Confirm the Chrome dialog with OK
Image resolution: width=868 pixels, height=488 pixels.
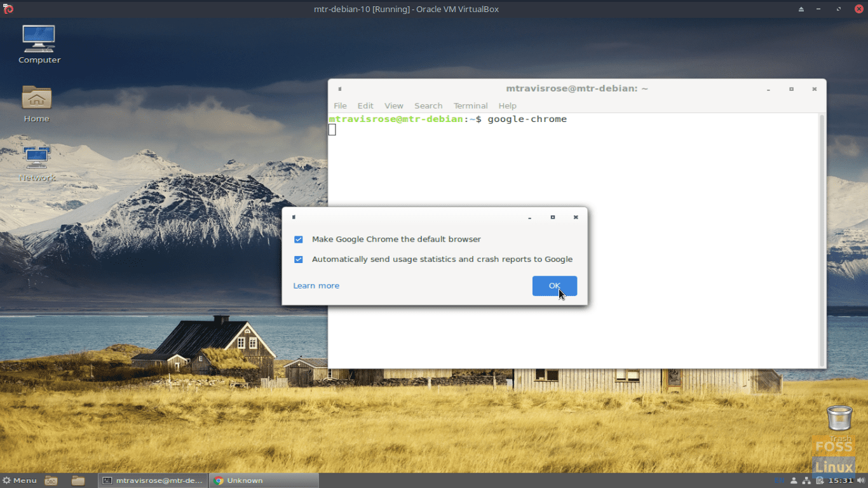click(x=555, y=286)
